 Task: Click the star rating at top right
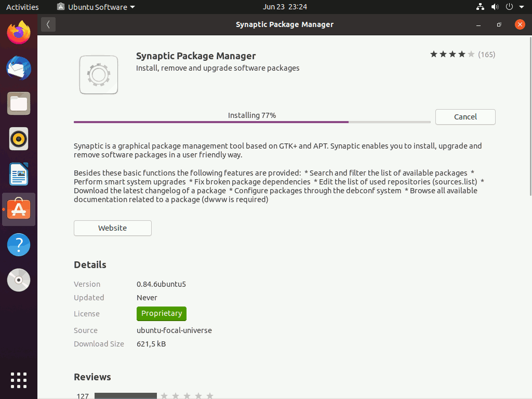tap(453, 54)
